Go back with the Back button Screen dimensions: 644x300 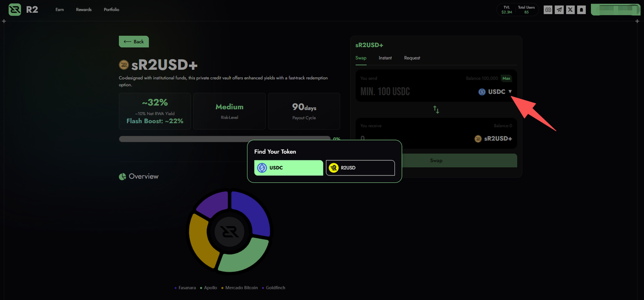click(134, 42)
